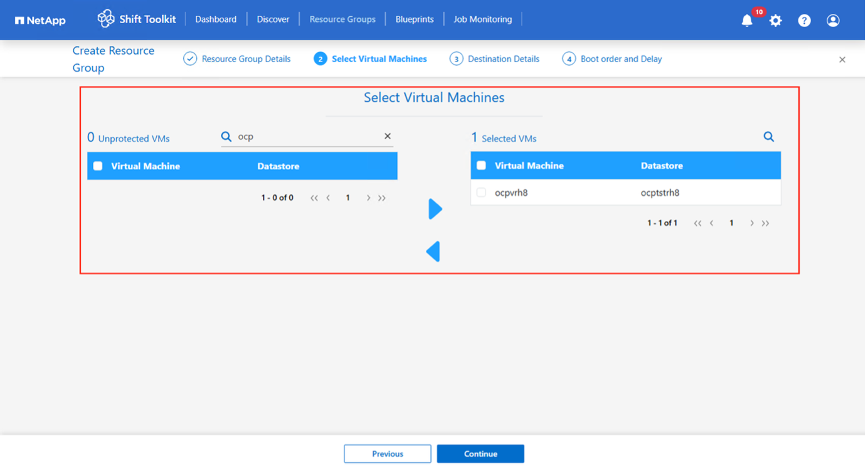The width and height of the screenshot is (868, 473).
Task: Switch to Job Monitoring tab
Action: tap(482, 19)
